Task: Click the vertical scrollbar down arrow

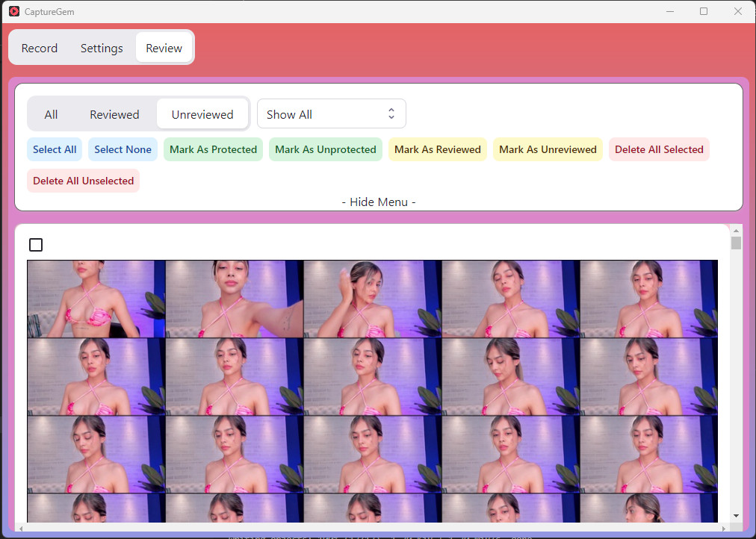Action: [x=736, y=515]
